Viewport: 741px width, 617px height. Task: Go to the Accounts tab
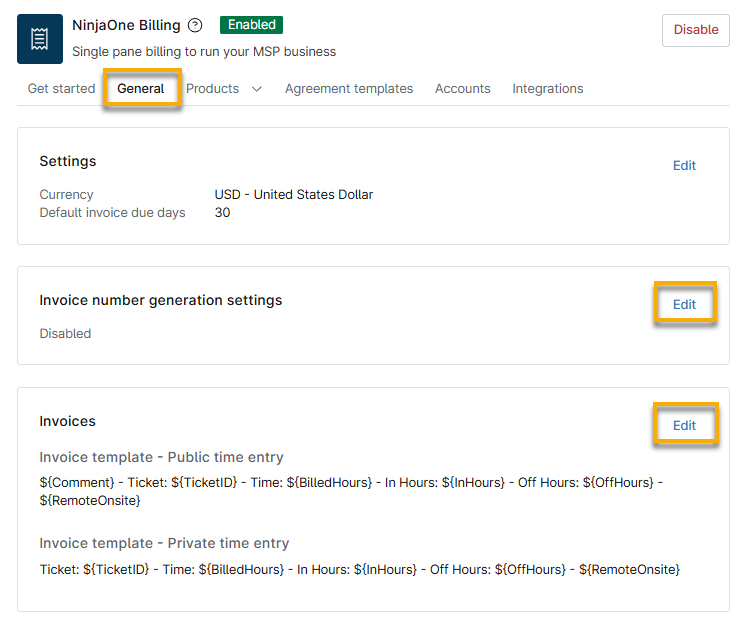coord(463,88)
